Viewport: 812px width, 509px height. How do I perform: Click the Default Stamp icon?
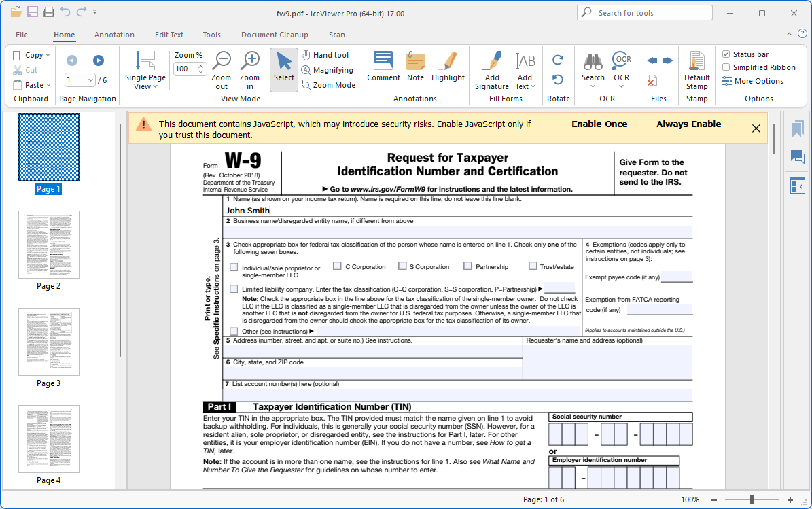point(696,61)
